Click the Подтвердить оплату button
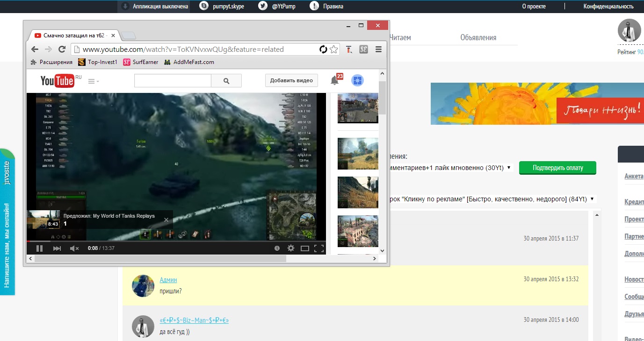The width and height of the screenshot is (644, 341). point(557,168)
